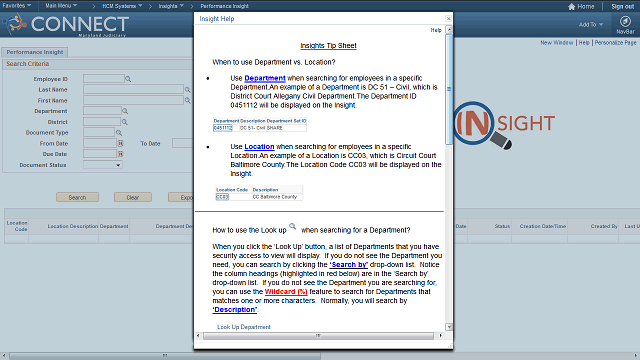Viewport: 640px width, 360px height.
Task: Click the Department hyperlink in tip sheet
Action: click(264, 78)
